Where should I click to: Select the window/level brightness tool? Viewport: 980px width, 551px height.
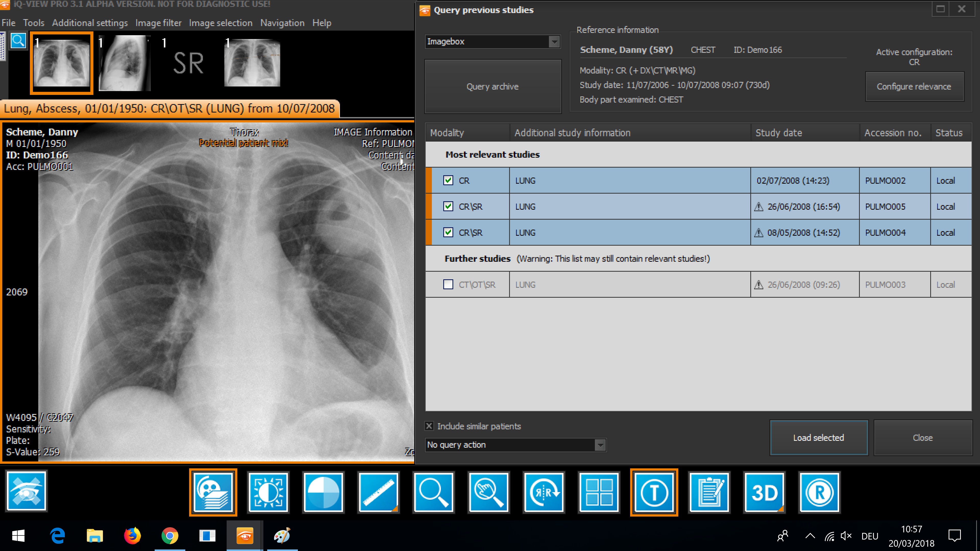(x=268, y=492)
